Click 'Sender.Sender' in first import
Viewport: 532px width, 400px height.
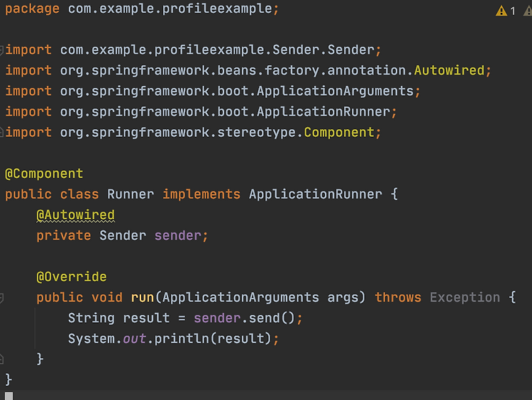(323, 50)
